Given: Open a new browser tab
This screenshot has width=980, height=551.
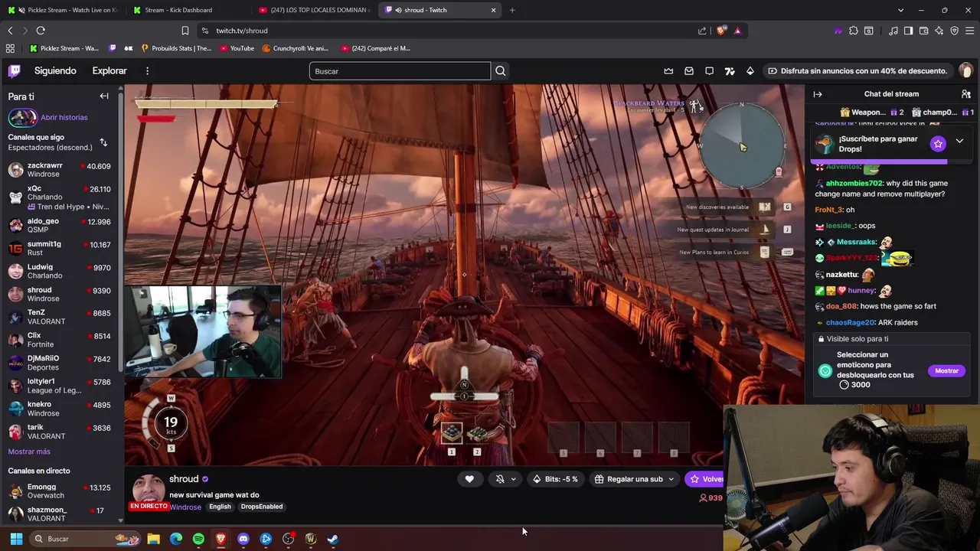Looking at the screenshot, I should point(512,10).
